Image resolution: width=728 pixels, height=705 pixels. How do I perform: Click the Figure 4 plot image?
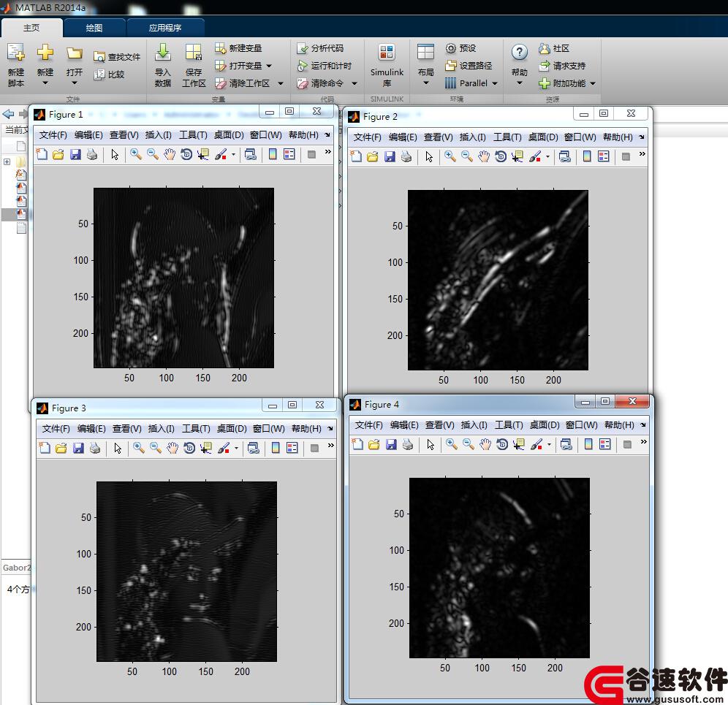pyautogui.click(x=499, y=568)
